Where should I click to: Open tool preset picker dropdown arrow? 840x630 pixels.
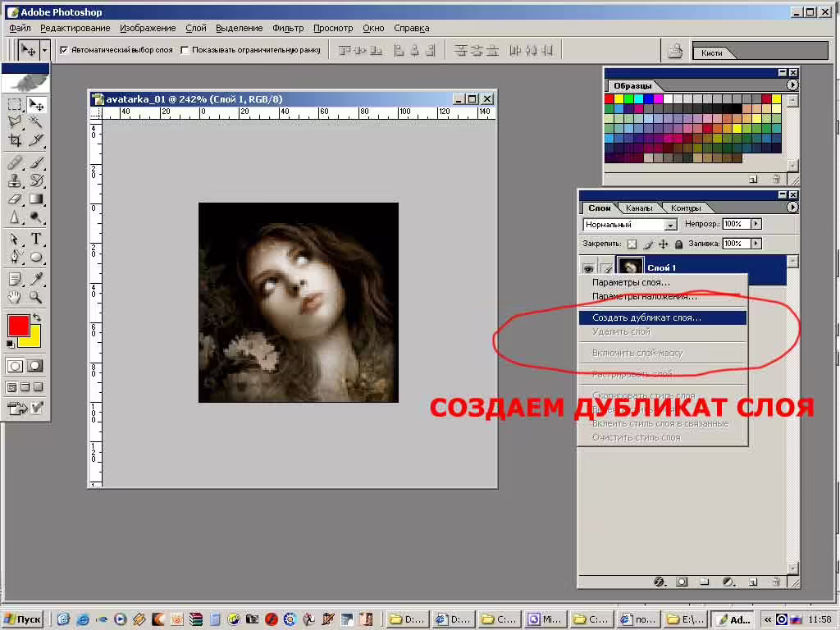click(44, 50)
